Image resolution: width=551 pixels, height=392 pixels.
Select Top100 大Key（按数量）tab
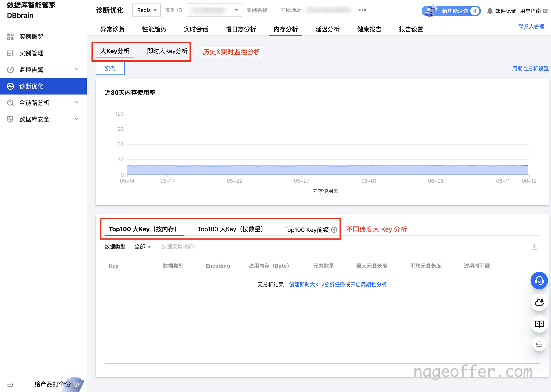tap(232, 229)
